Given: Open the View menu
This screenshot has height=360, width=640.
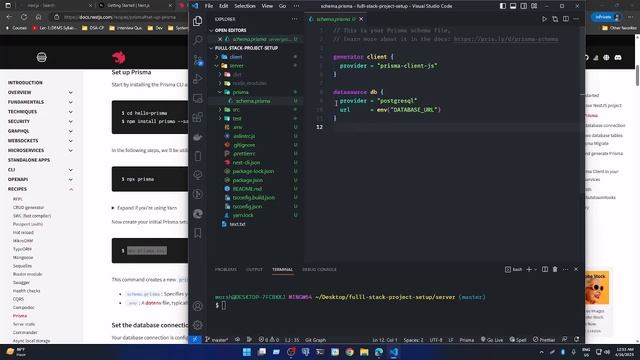Looking at the screenshot, I should [x=267, y=6].
